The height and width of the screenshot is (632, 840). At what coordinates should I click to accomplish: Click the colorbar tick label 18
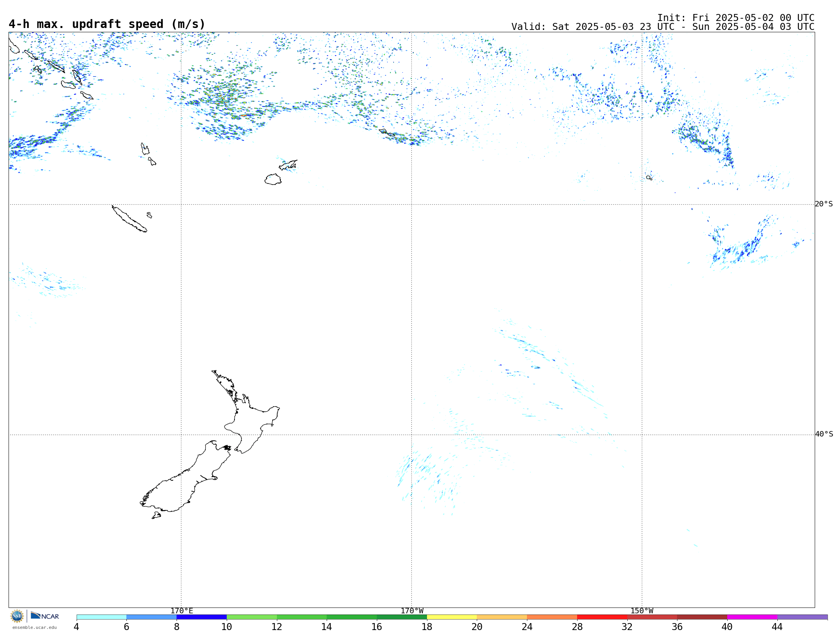(427, 627)
